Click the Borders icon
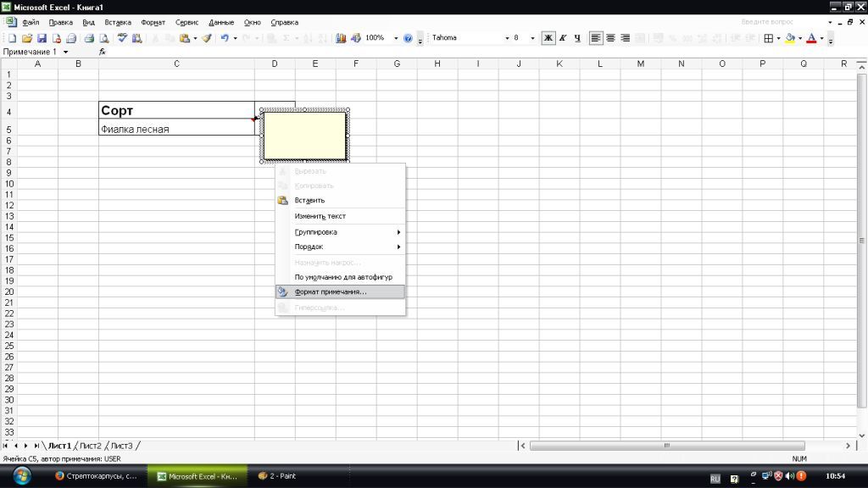 [x=768, y=38]
